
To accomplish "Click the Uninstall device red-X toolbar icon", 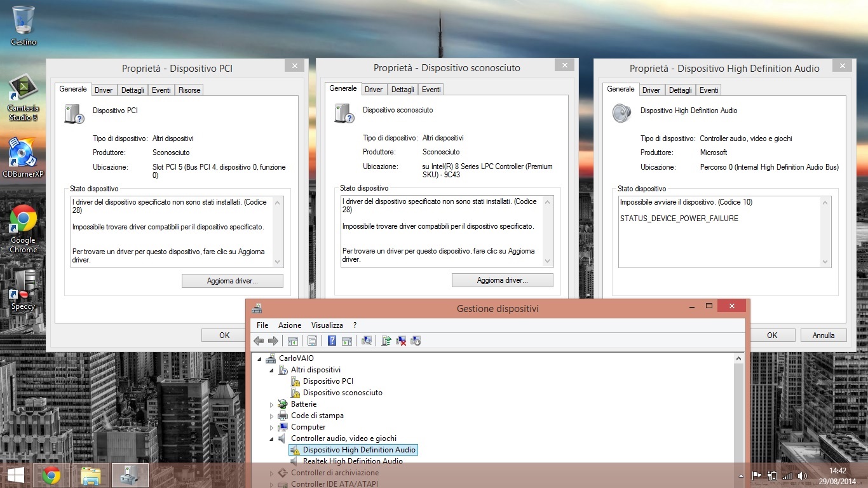I will (401, 341).
